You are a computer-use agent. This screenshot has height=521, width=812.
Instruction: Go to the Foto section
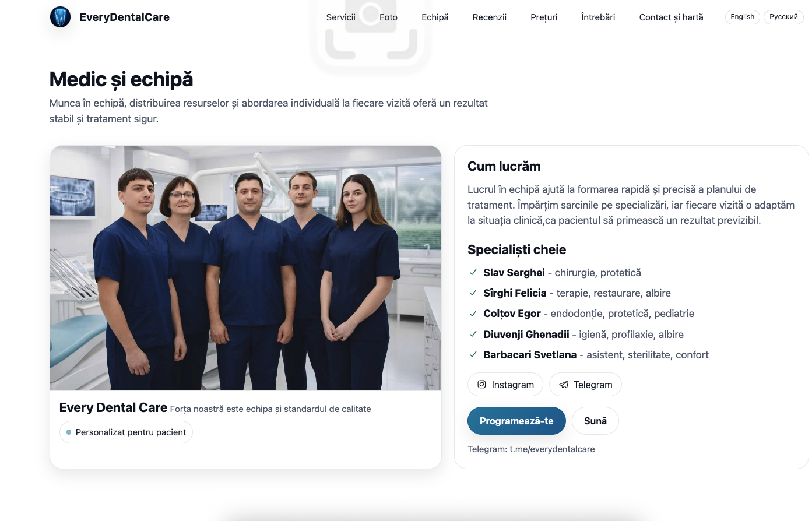[x=388, y=17]
